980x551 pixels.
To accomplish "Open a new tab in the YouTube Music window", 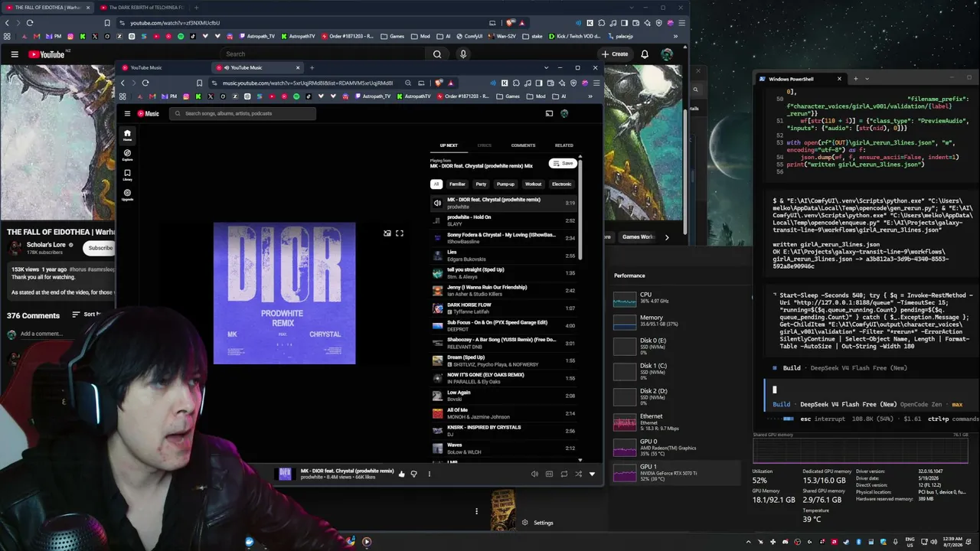I will coord(312,67).
